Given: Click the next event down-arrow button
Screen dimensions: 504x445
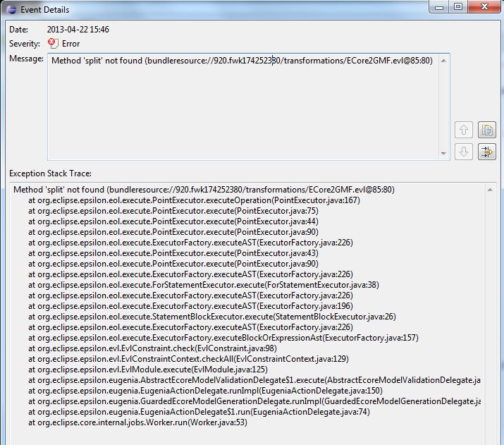Looking at the screenshot, I should pyautogui.click(x=464, y=152).
